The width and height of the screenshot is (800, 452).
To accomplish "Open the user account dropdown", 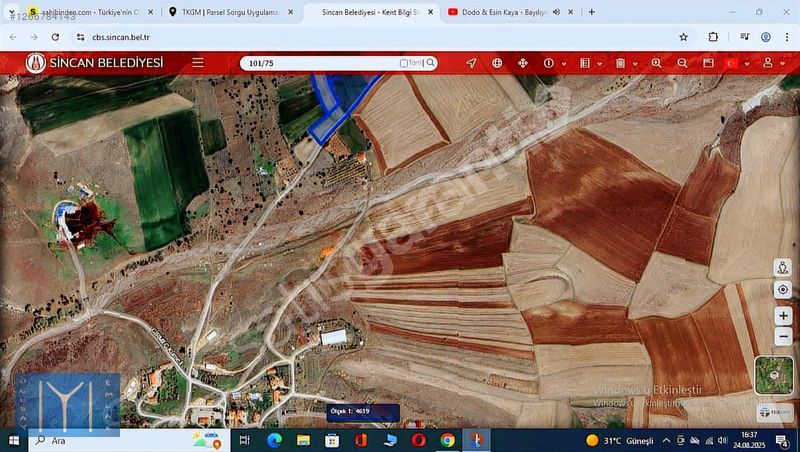I will pyautogui.click(x=783, y=63).
